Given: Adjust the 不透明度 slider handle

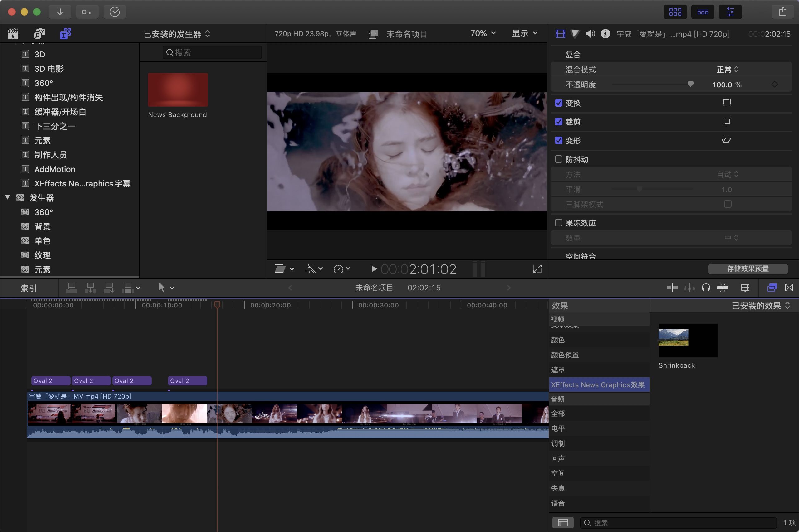Looking at the screenshot, I should pos(690,84).
